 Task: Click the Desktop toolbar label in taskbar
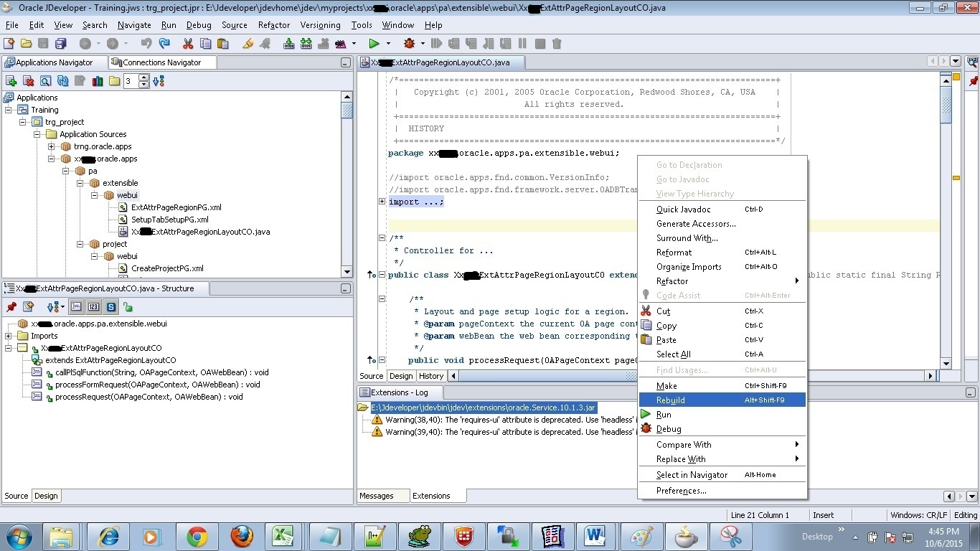coord(817,536)
